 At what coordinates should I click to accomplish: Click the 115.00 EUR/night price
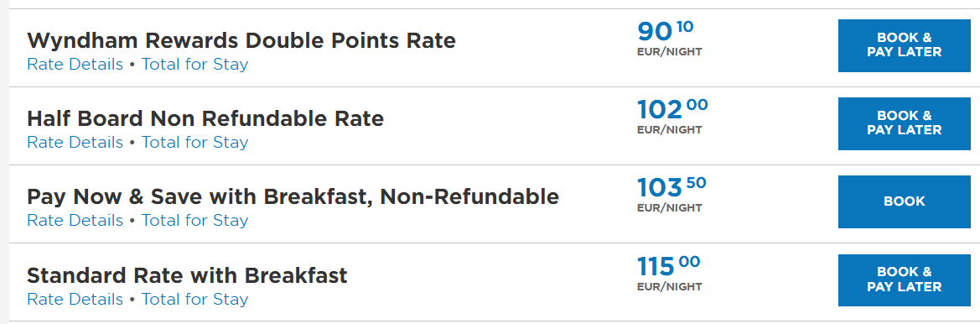click(669, 274)
